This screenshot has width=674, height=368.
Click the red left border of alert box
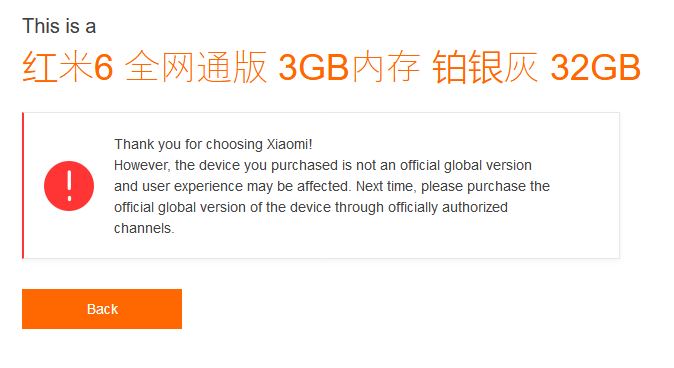(x=23, y=185)
